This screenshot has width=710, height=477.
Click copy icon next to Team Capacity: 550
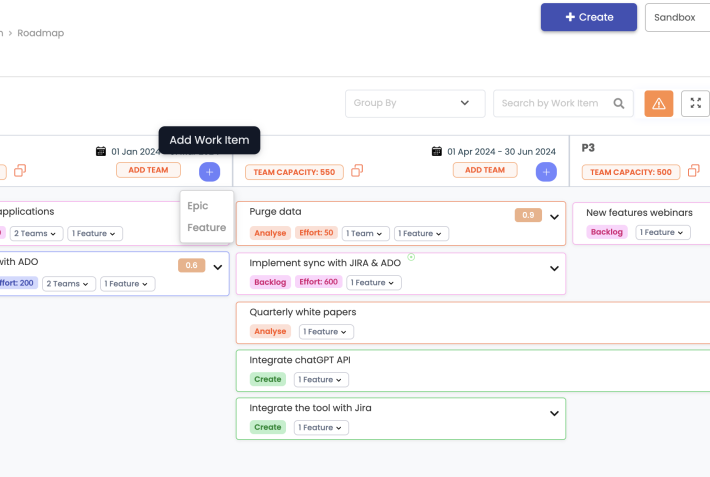357,171
